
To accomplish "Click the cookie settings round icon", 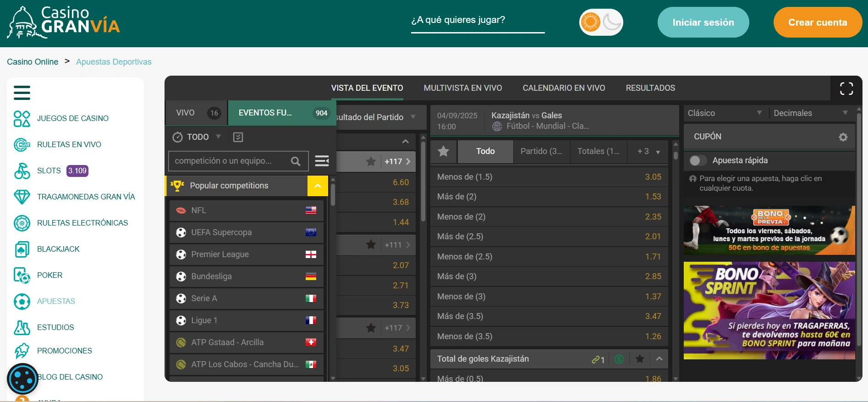I will pyautogui.click(x=22, y=379).
